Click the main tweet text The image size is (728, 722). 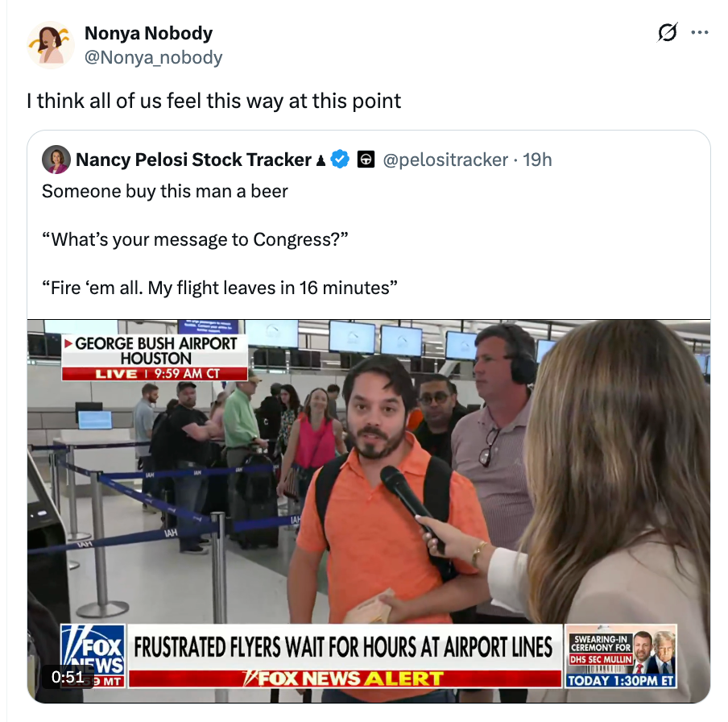(x=213, y=101)
